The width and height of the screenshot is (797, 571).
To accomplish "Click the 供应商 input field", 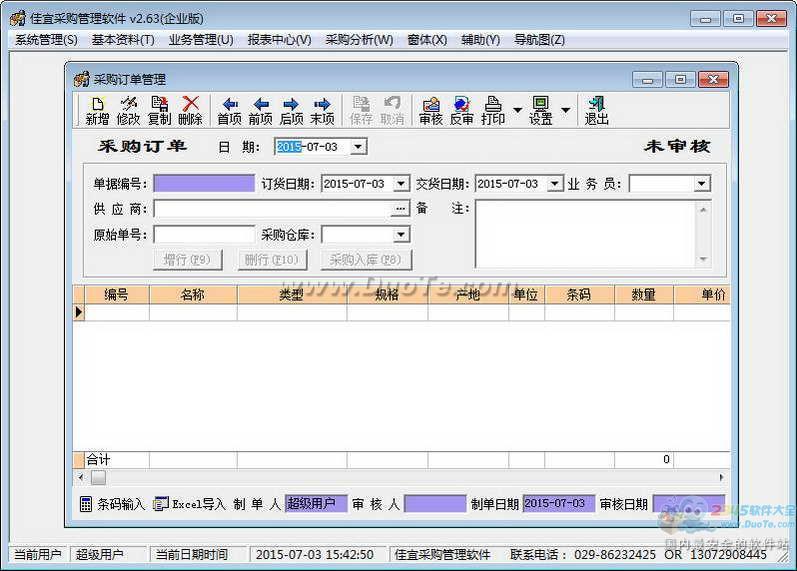I will coord(272,208).
